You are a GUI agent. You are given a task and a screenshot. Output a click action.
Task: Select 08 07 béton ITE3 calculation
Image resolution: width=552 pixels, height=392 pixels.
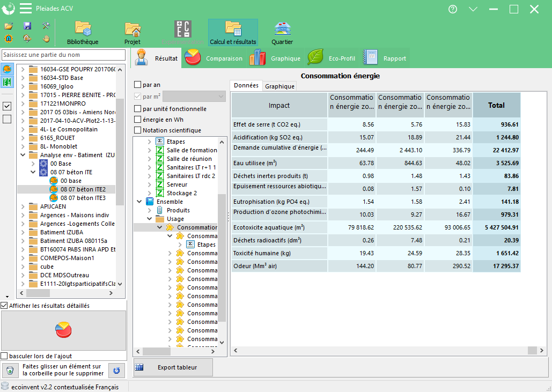click(83, 198)
